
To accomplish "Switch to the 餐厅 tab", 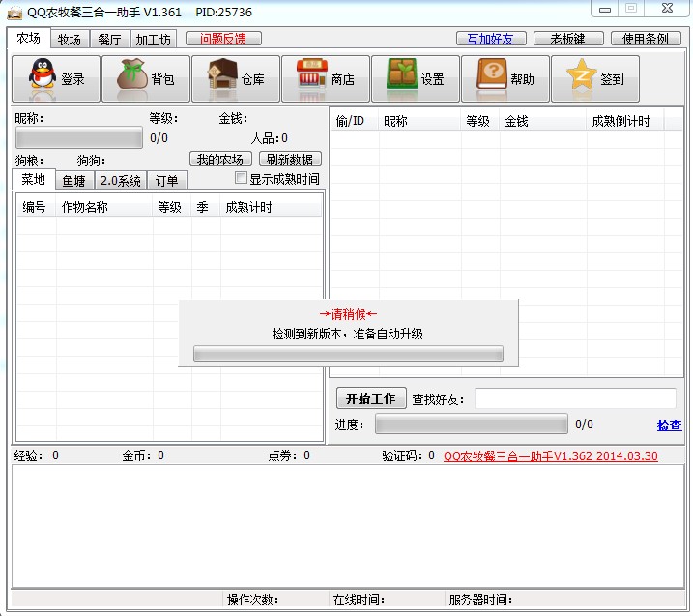I will pos(110,40).
